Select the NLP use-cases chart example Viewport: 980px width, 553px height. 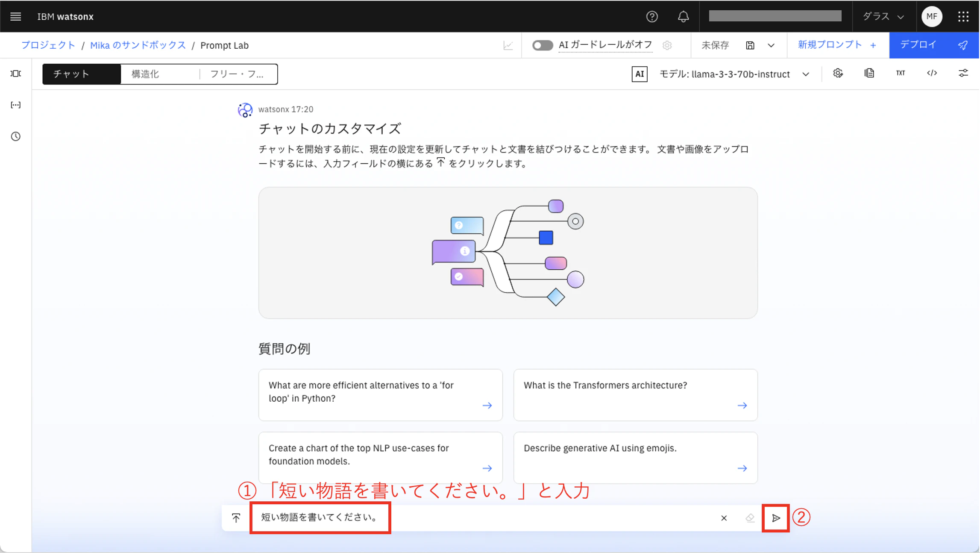click(x=380, y=458)
